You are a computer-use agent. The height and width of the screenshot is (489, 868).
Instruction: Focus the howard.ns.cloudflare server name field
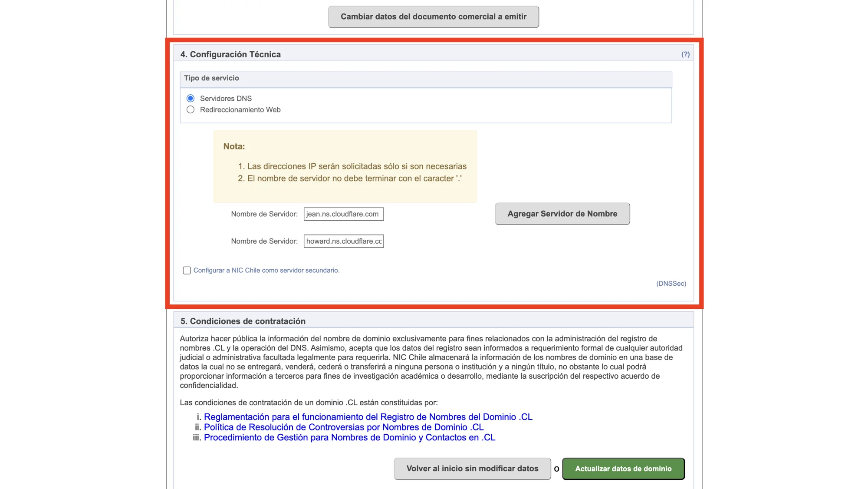[x=343, y=241]
